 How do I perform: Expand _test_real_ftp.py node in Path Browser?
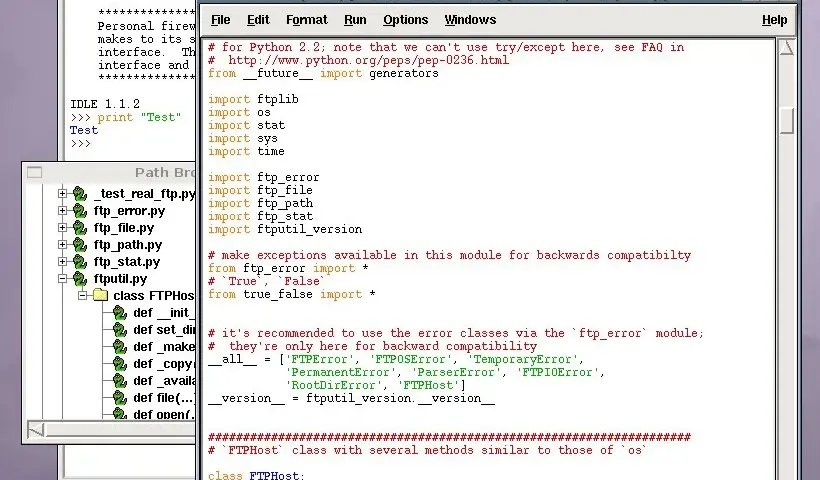(62, 193)
